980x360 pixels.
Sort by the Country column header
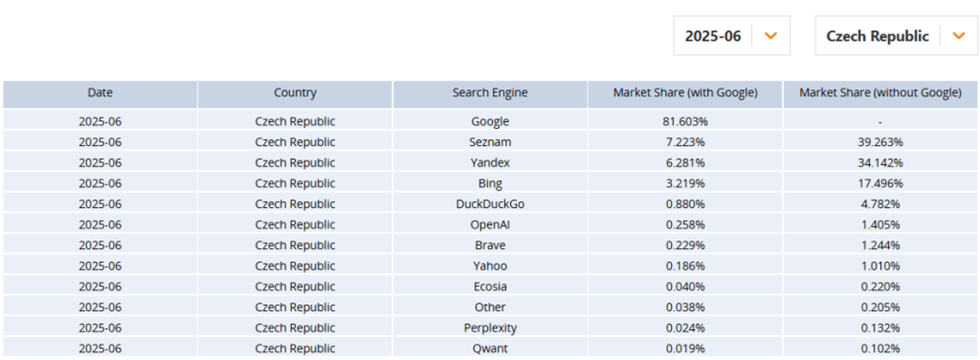click(x=295, y=93)
